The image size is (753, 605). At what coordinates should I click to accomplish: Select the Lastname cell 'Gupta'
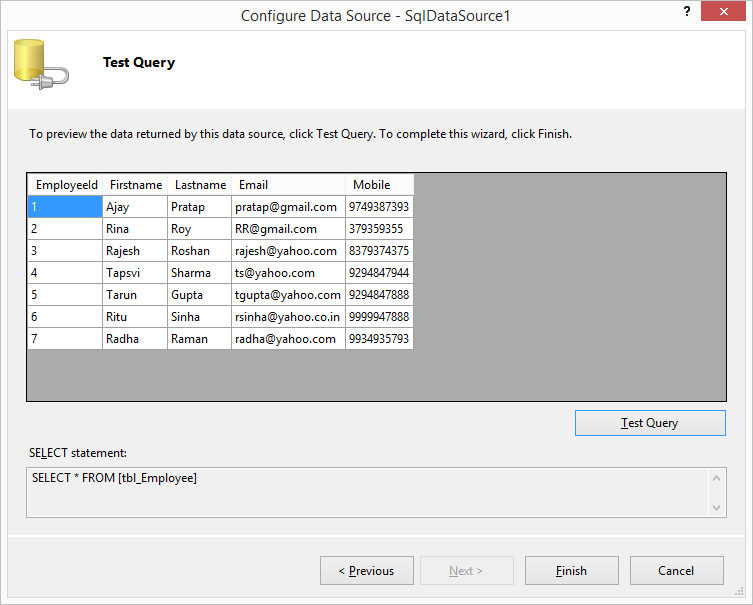(x=199, y=295)
